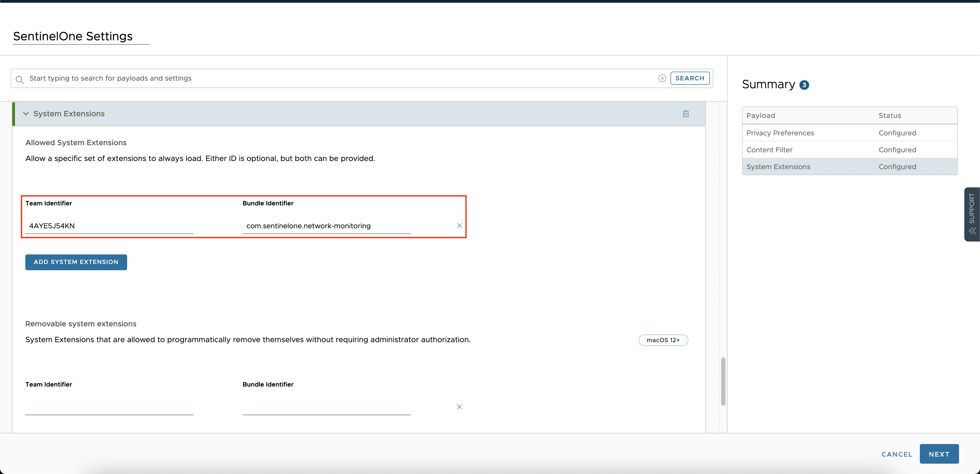This screenshot has height=474, width=980.
Task: Click Removable system extensions heading
Action: (81, 324)
